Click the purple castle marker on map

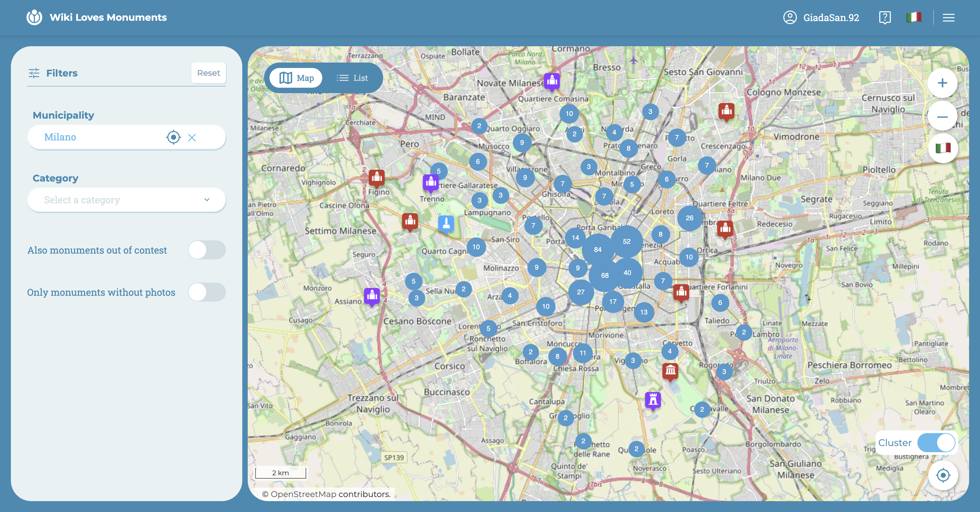click(653, 400)
